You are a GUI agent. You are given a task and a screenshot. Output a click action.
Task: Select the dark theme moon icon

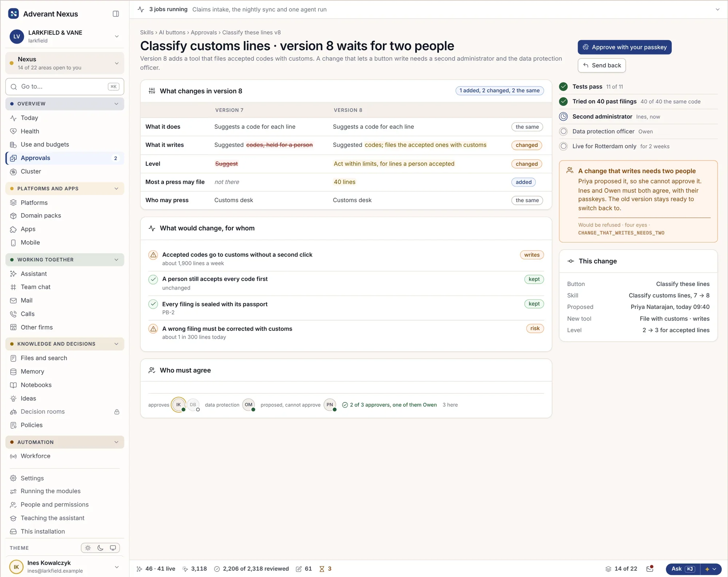pyautogui.click(x=100, y=548)
